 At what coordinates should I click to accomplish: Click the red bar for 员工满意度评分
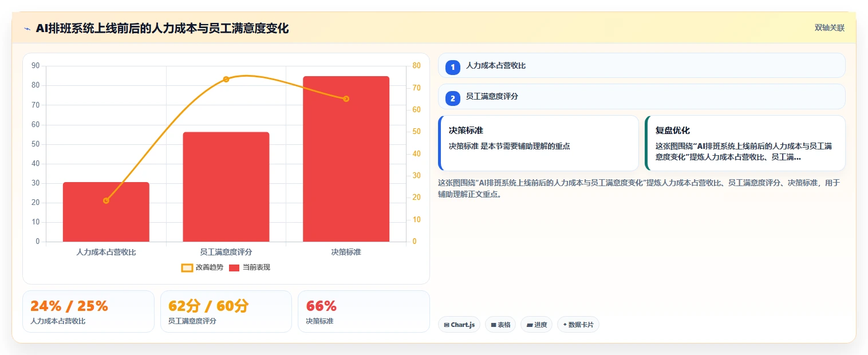tap(226, 187)
